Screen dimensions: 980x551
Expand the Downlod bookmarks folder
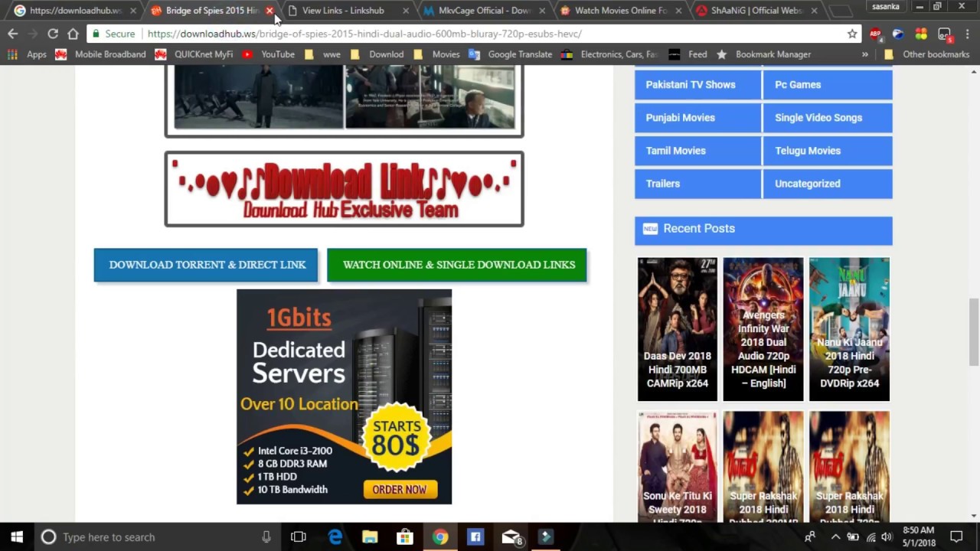[377, 54]
